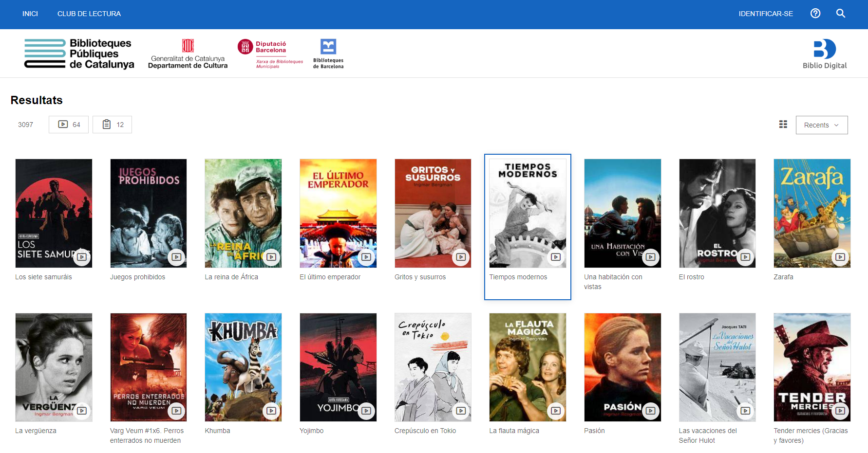868x453 pixels.
Task: Play icon on Tiempos modernos cover
Action: [556, 257]
